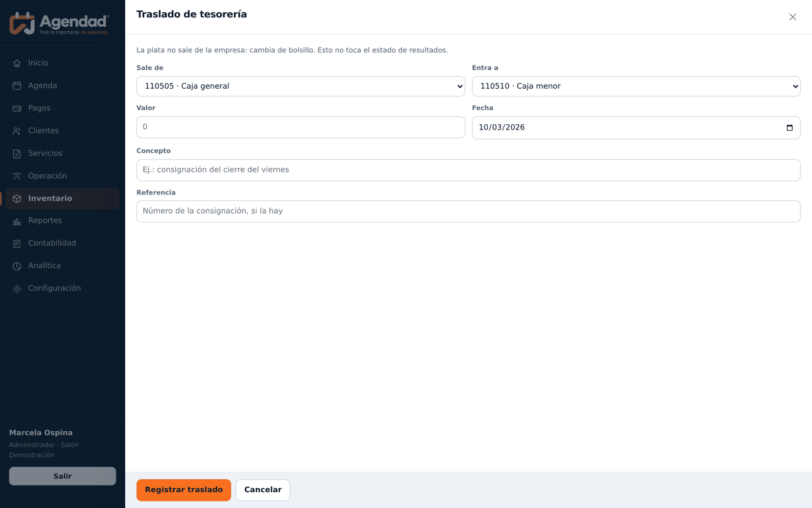This screenshot has height=508, width=812.
Task: Click the Configuración gear icon
Action: click(x=17, y=289)
